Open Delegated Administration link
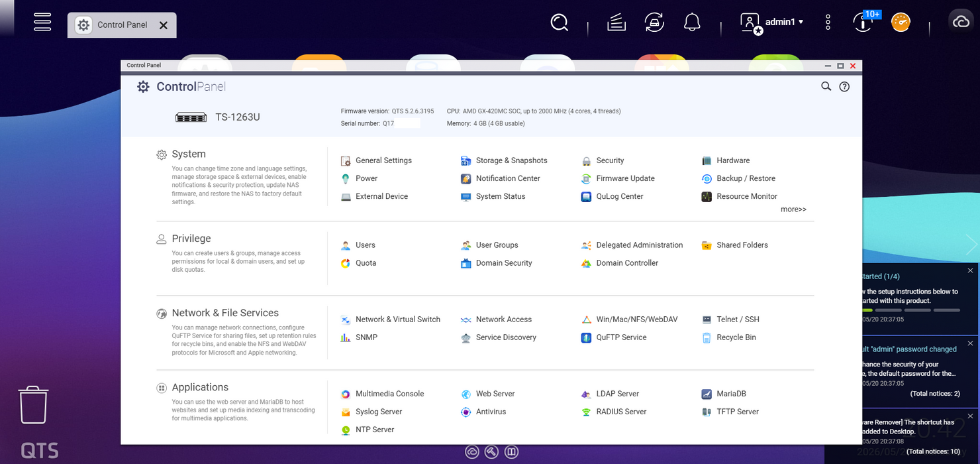The width and height of the screenshot is (980, 464). [x=640, y=245]
